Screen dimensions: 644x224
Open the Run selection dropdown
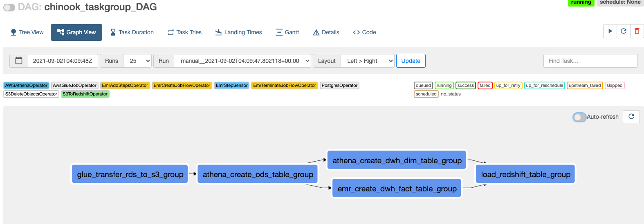click(x=242, y=61)
